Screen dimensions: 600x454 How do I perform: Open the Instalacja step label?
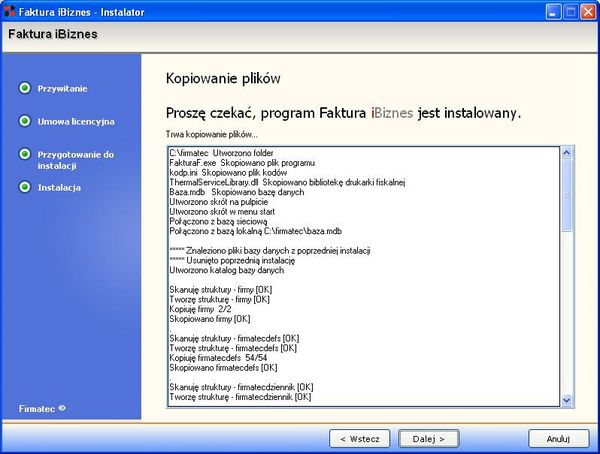[x=59, y=188]
